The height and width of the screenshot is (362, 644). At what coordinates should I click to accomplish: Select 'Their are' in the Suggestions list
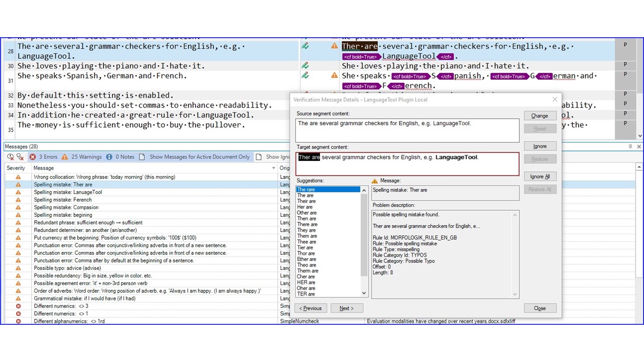click(x=306, y=201)
